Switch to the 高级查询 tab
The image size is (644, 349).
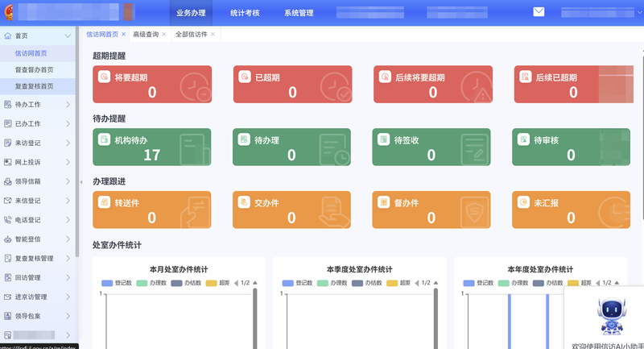point(145,35)
